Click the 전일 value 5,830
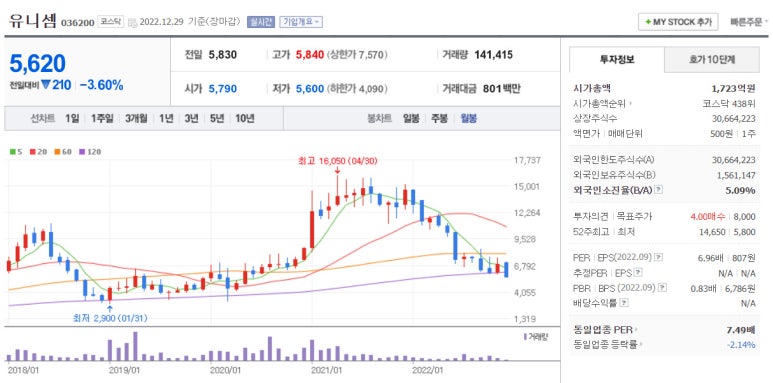This screenshot has width=773, height=383. pyautogui.click(x=223, y=55)
